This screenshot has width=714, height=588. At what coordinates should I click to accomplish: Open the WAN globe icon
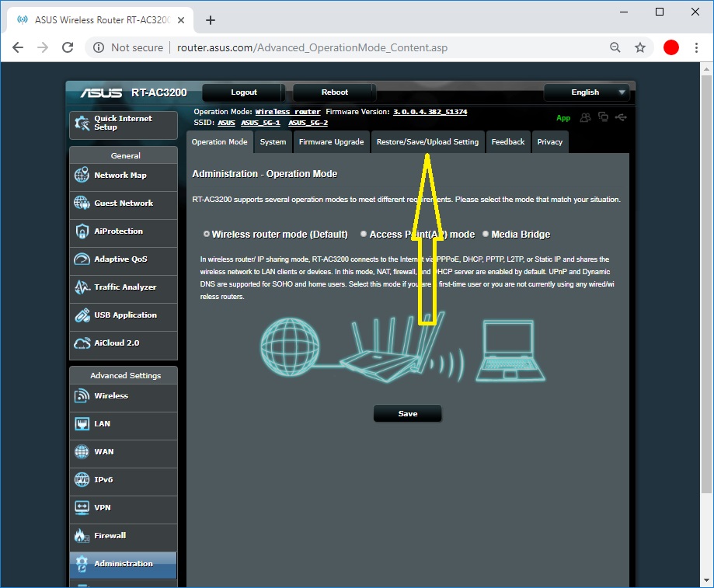pos(82,451)
